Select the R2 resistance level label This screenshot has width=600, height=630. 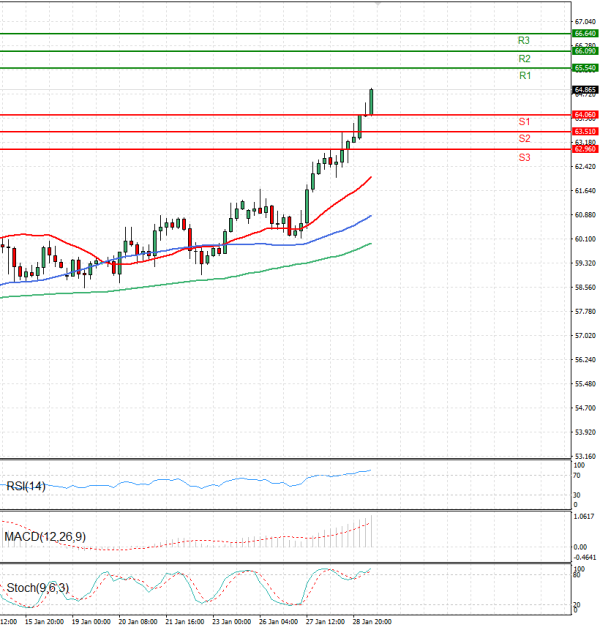tap(524, 59)
